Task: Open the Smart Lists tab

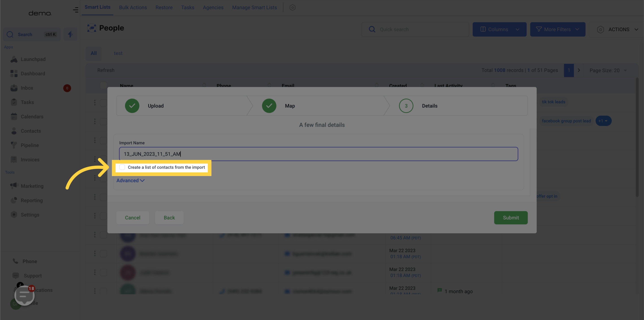Action: click(97, 7)
